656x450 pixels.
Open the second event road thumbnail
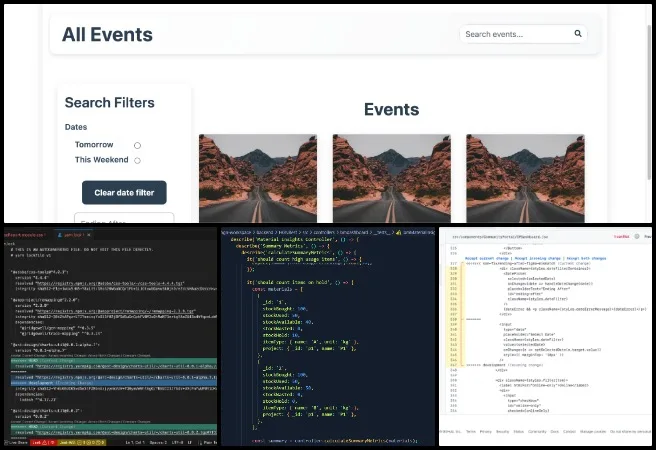(x=383, y=178)
